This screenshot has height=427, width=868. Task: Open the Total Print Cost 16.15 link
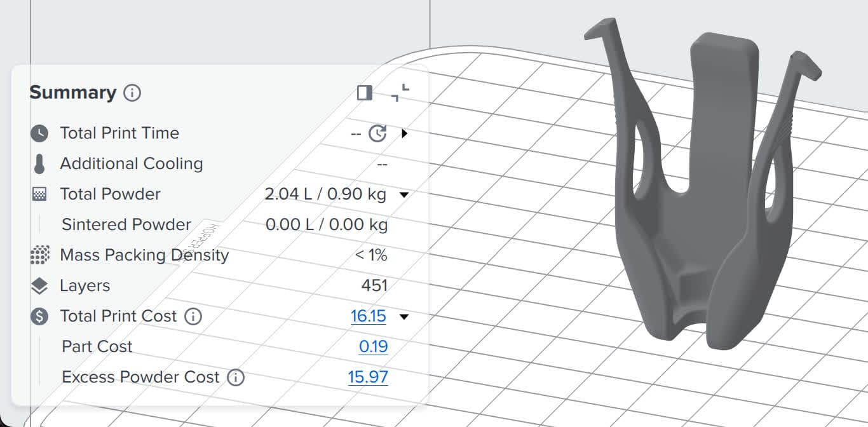point(369,316)
